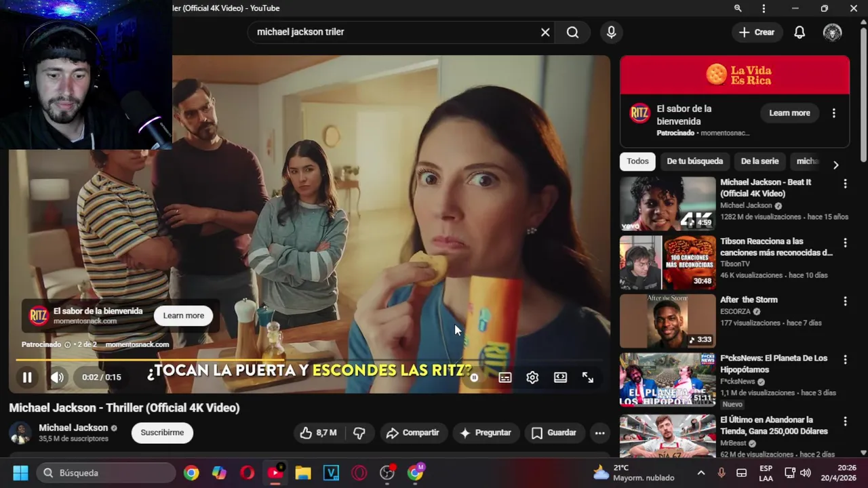Viewport: 868px width, 488px height.
Task: Select the Todos filter chip
Action: pos(637,161)
